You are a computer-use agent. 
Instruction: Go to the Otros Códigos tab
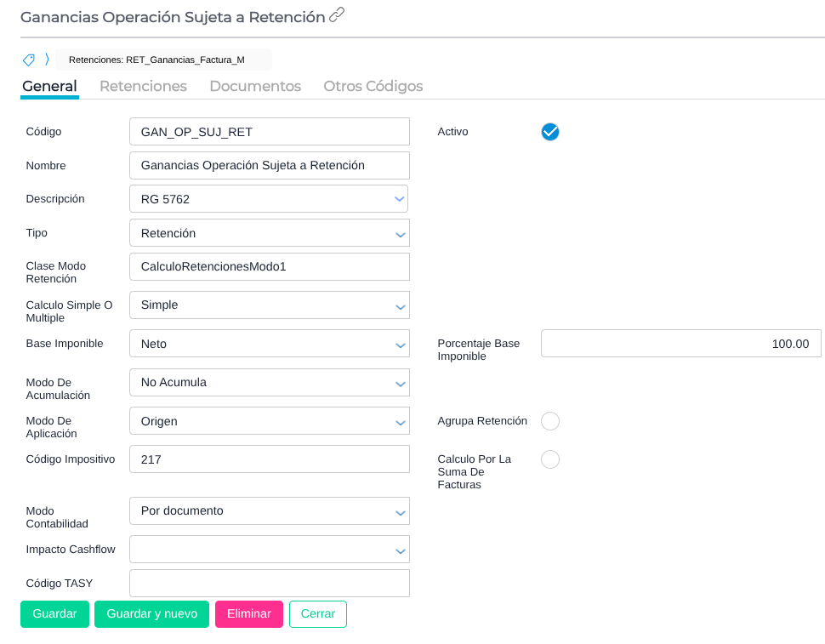373,86
